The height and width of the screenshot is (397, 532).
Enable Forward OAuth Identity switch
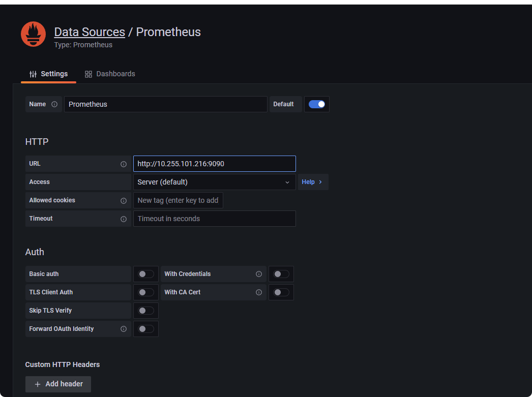[x=146, y=329]
